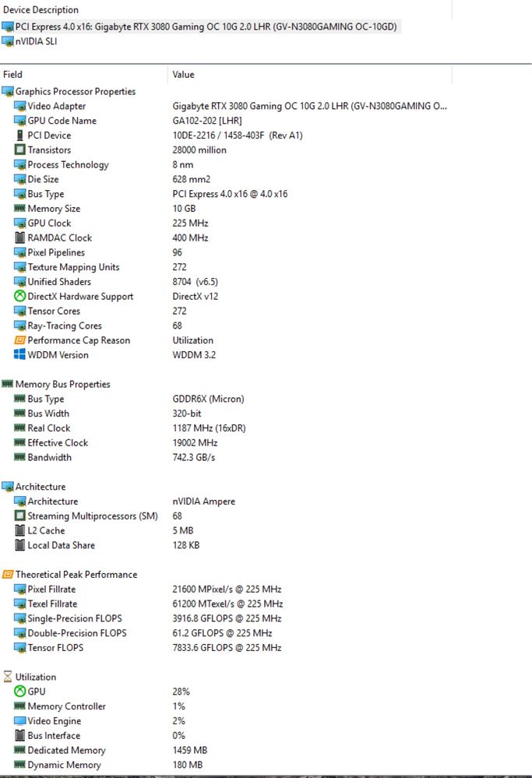Select the Real Clock 1187 MHz (16xDR) value
The width and height of the screenshot is (532, 778).
[x=209, y=428]
